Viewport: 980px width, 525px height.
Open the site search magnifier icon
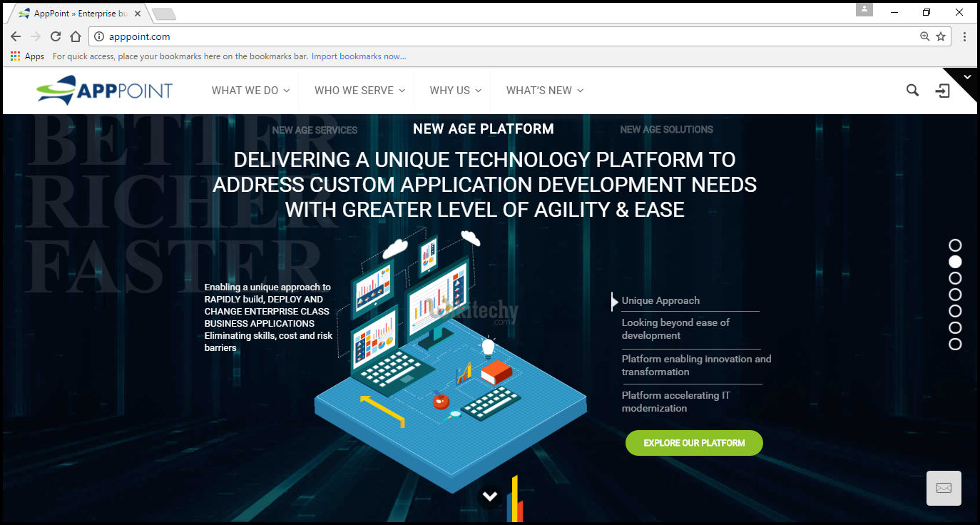point(912,90)
